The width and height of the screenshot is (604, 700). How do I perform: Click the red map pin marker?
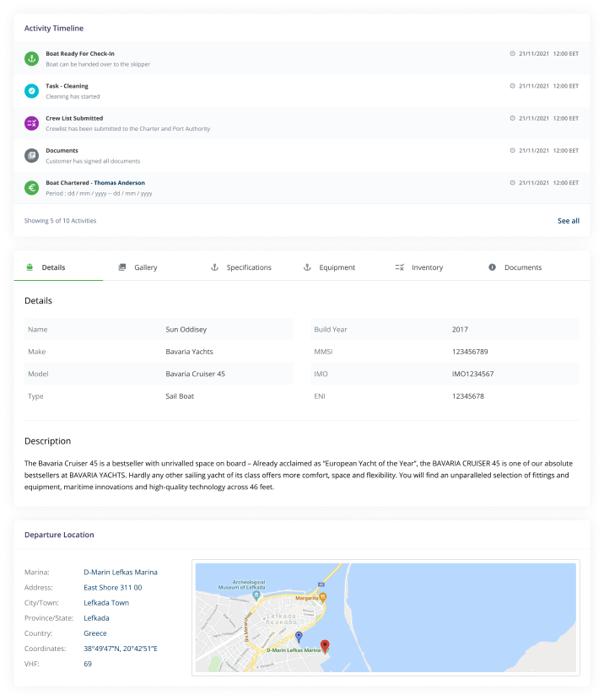[326, 647]
